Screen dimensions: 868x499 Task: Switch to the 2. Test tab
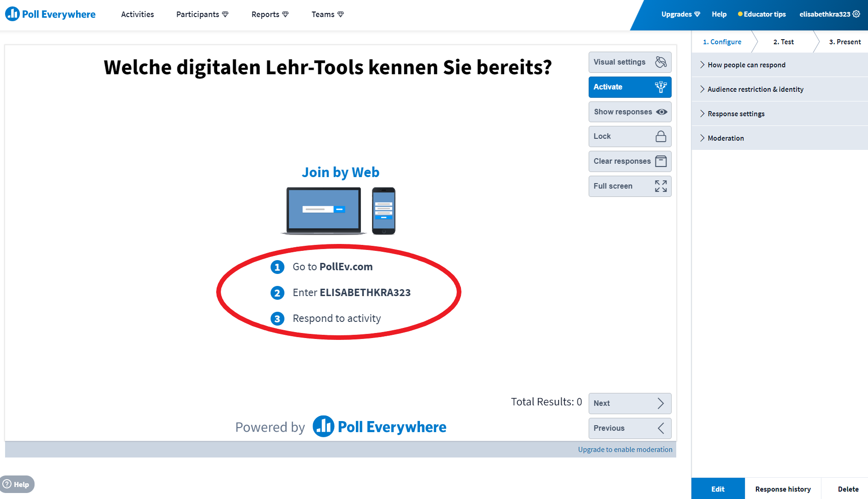pyautogui.click(x=784, y=42)
